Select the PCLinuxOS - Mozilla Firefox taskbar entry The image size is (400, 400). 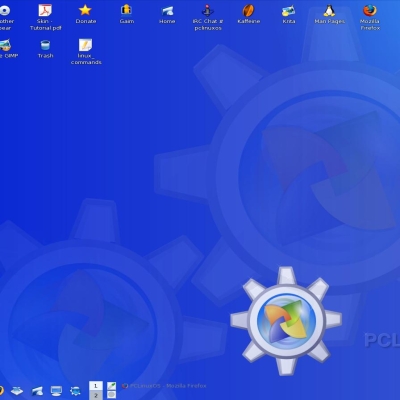(164, 386)
